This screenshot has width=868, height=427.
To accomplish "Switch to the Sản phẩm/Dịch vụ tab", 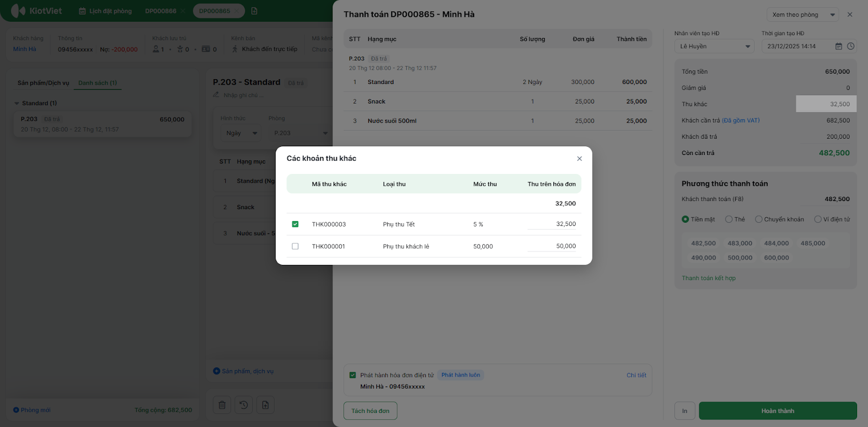I will (43, 83).
